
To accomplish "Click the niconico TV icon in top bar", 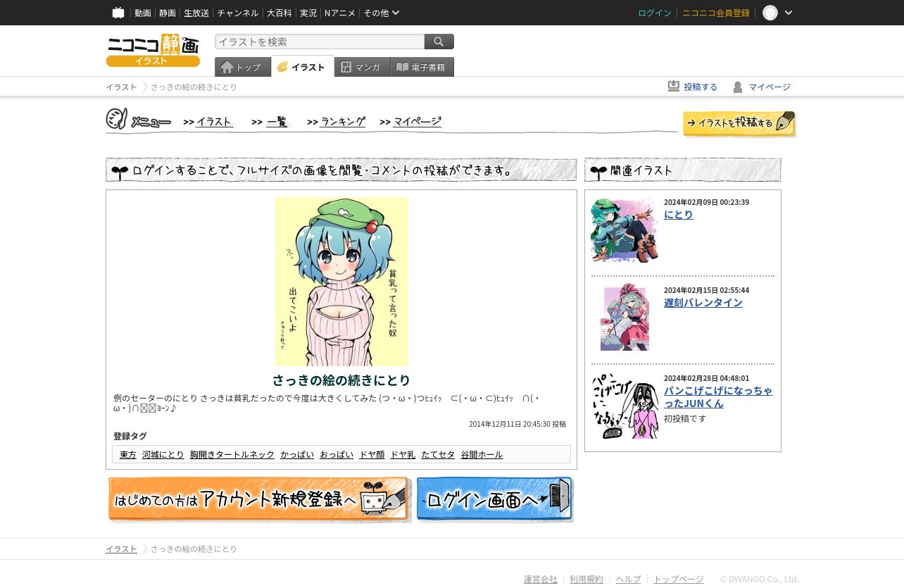I will 118,13.
